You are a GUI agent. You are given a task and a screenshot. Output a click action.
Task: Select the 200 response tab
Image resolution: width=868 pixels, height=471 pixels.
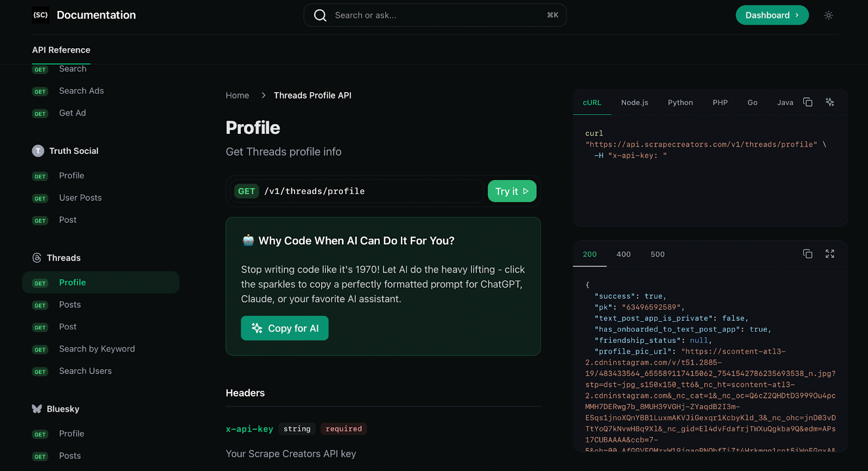pos(590,254)
